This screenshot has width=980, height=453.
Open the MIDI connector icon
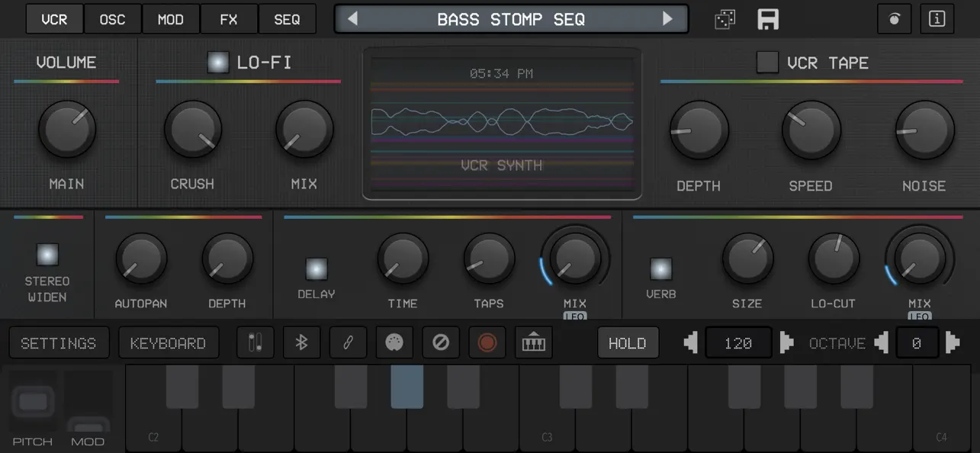click(394, 343)
